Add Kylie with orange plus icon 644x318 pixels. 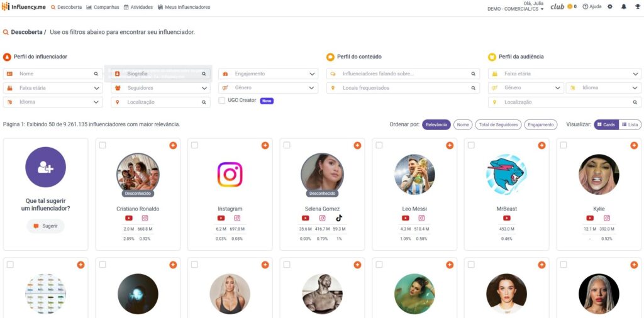(x=634, y=145)
